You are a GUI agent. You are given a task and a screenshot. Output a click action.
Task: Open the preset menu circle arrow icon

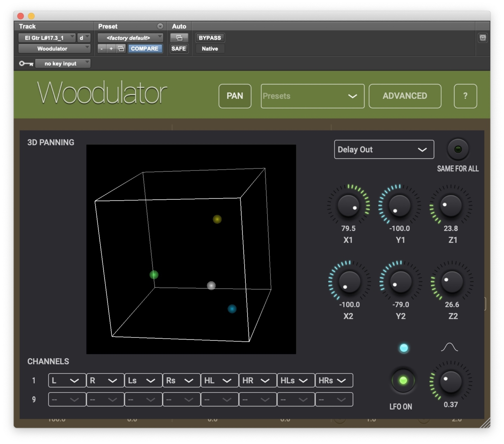pyautogui.click(x=160, y=26)
